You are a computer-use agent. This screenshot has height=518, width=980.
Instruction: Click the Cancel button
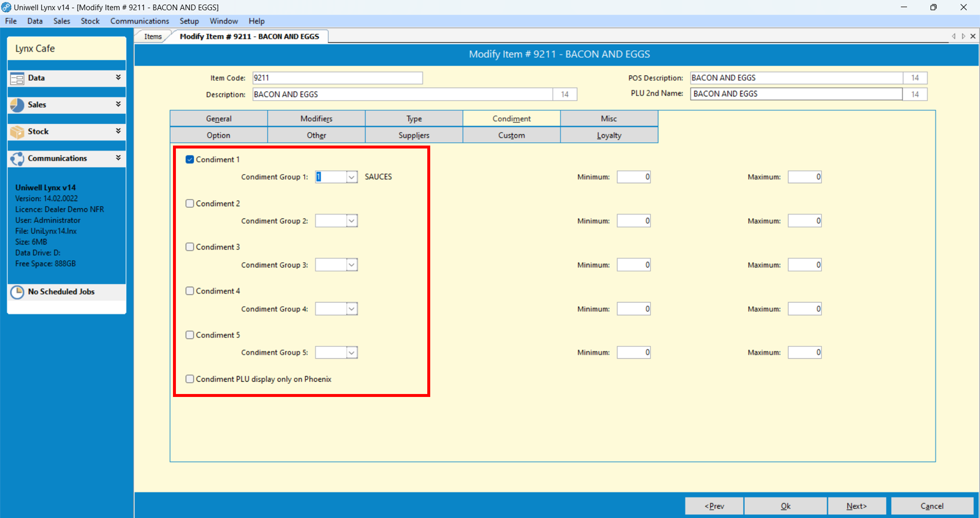point(932,506)
